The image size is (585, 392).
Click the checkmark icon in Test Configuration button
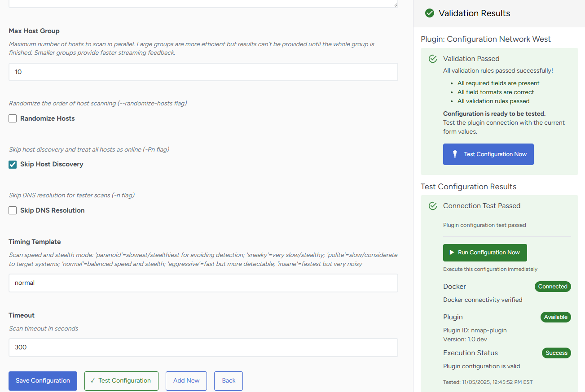tap(92, 380)
